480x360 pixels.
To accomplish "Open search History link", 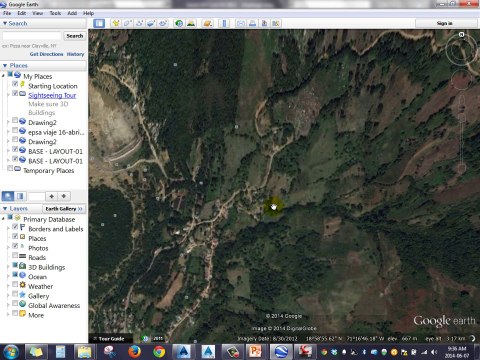I will [75, 54].
